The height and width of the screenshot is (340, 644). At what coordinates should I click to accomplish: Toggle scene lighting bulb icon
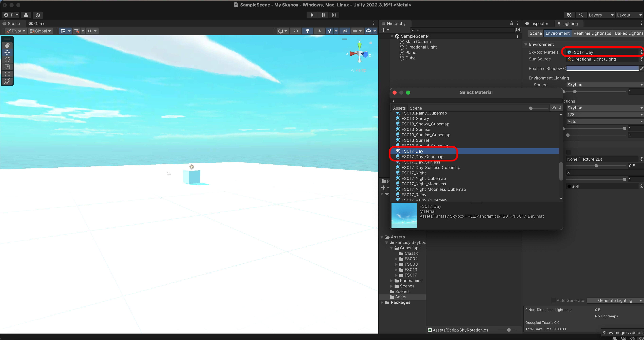[x=308, y=31]
